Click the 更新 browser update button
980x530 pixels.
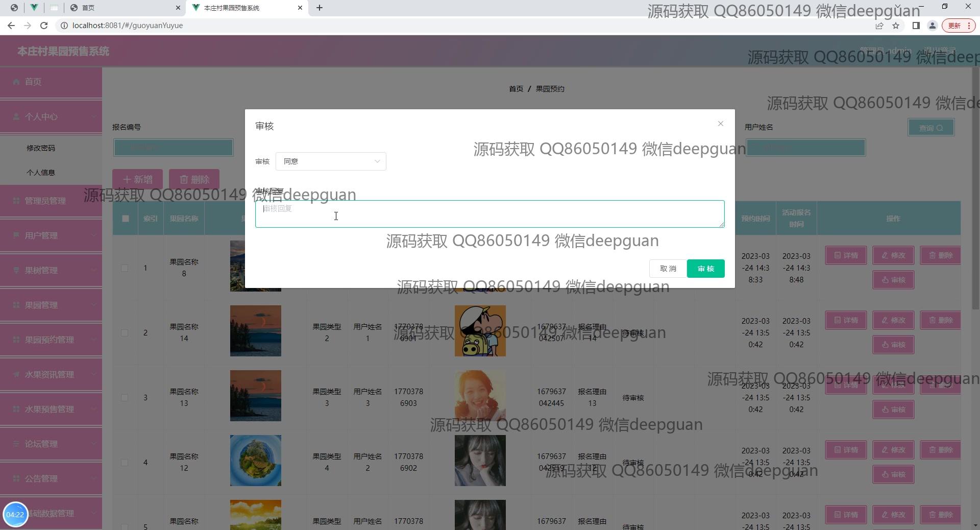click(x=959, y=26)
